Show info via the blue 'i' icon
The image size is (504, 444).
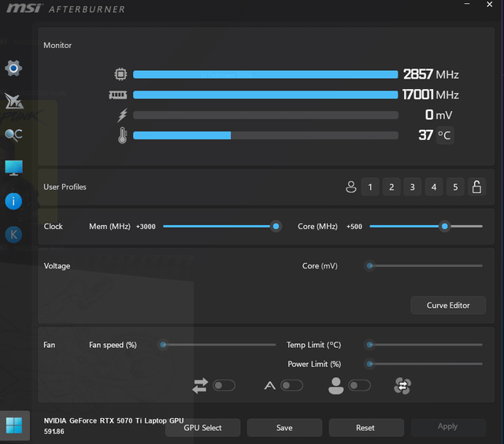[13, 201]
